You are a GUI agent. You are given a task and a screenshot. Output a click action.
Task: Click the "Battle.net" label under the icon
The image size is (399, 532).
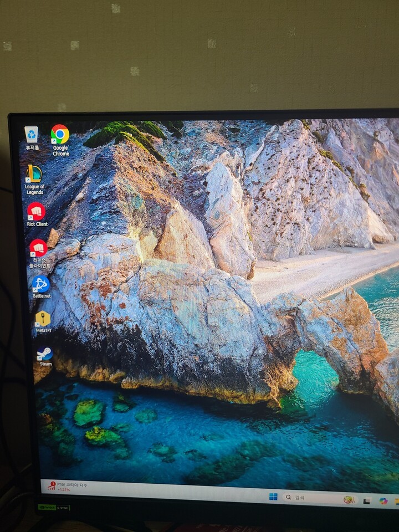42,296
